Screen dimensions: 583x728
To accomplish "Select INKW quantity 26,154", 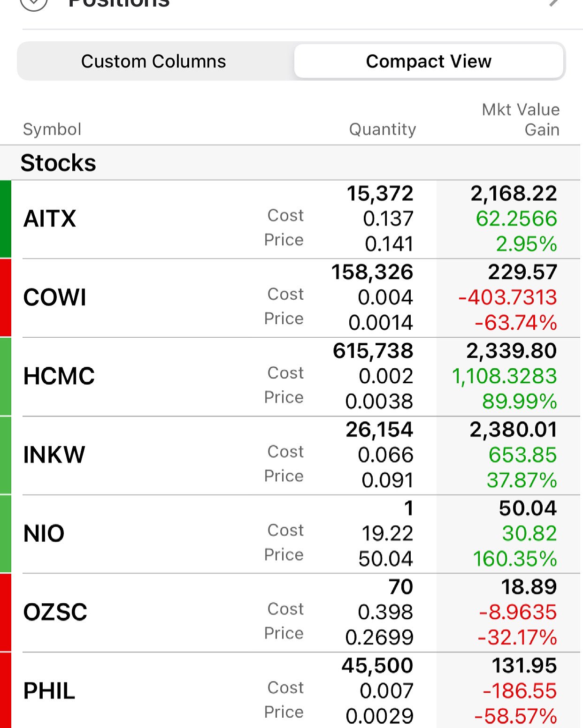I will click(x=379, y=430).
